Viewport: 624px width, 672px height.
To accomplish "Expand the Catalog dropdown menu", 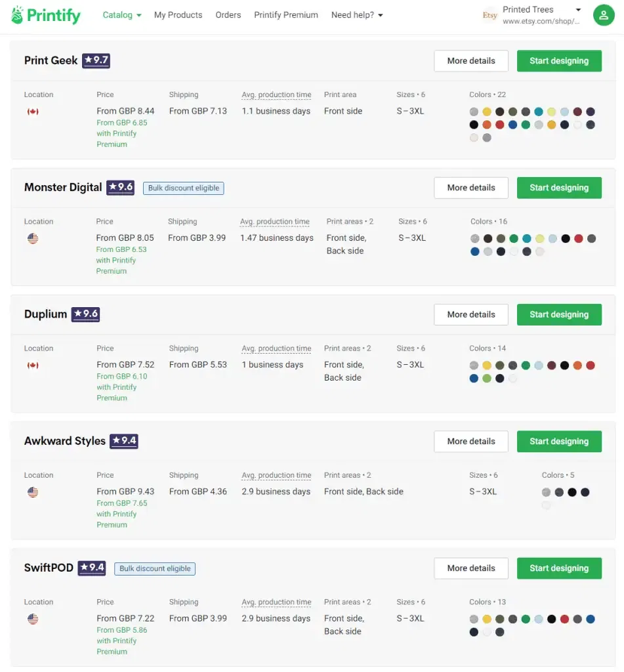I will (122, 15).
